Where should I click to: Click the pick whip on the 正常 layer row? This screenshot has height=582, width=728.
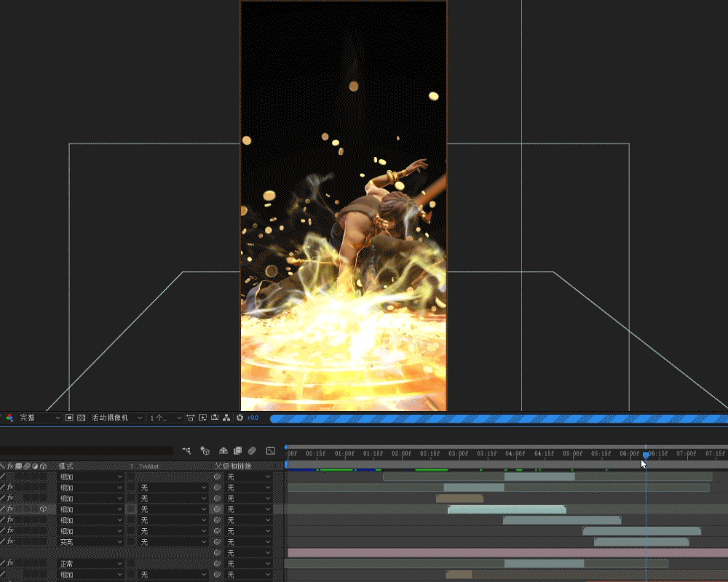tap(217, 563)
